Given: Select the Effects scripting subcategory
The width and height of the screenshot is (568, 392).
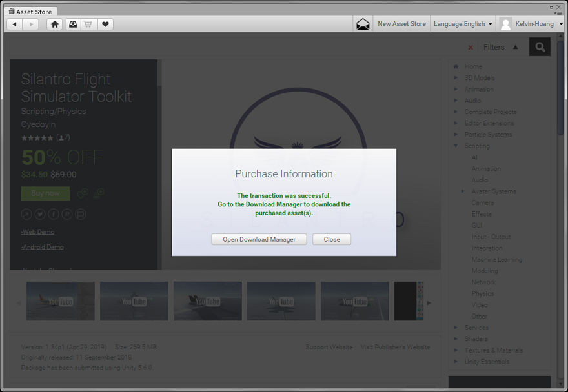Looking at the screenshot, I should pyautogui.click(x=482, y=214).
